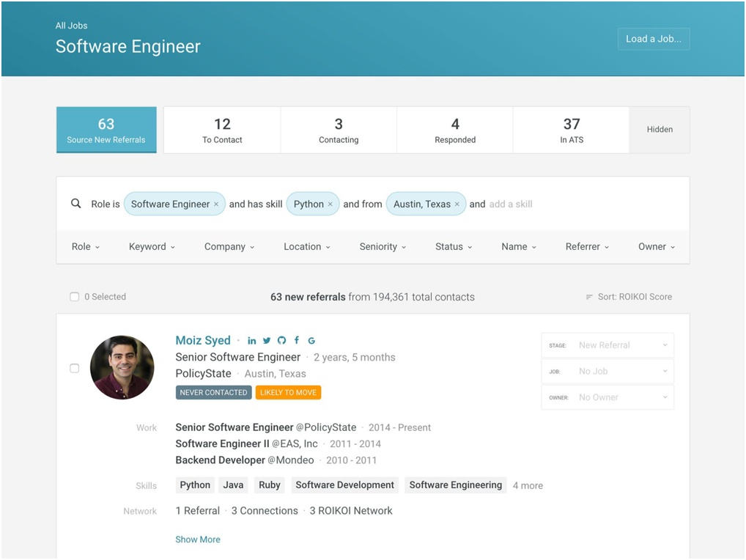Screen dimensions: 746x560
Task: Expand the Seniority filter menu
Action: 383,247
